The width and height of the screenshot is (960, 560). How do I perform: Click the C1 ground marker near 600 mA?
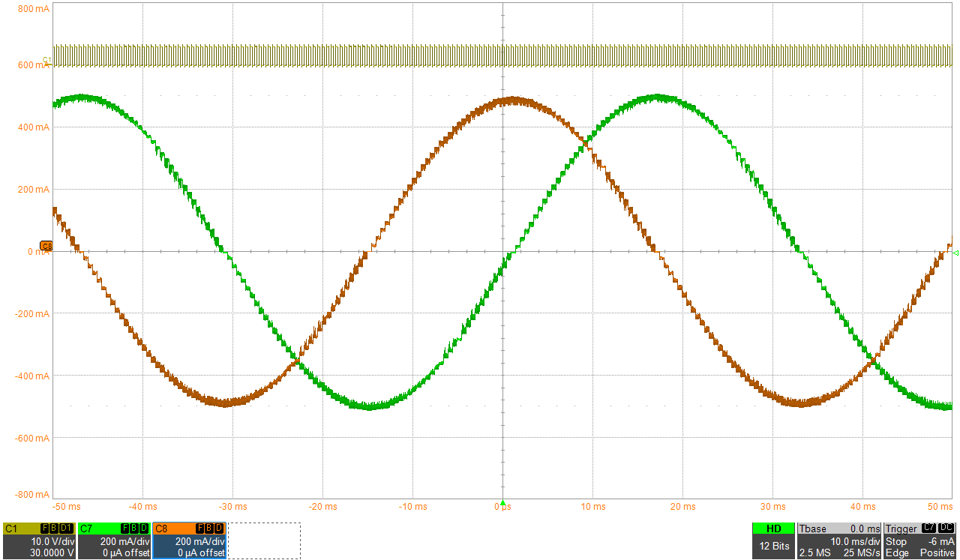(46, 60)
